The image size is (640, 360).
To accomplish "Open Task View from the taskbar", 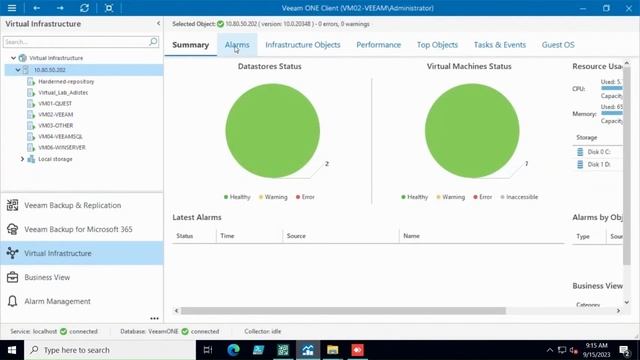I will (208, 350).
